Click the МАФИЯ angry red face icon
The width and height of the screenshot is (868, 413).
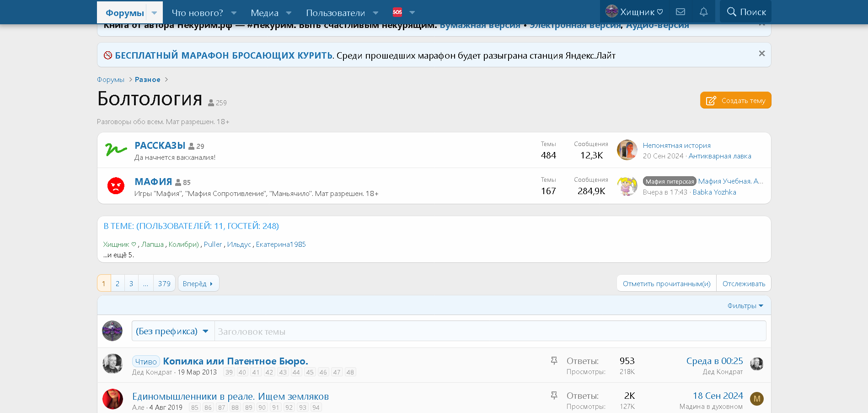click(x=116, y=185)
